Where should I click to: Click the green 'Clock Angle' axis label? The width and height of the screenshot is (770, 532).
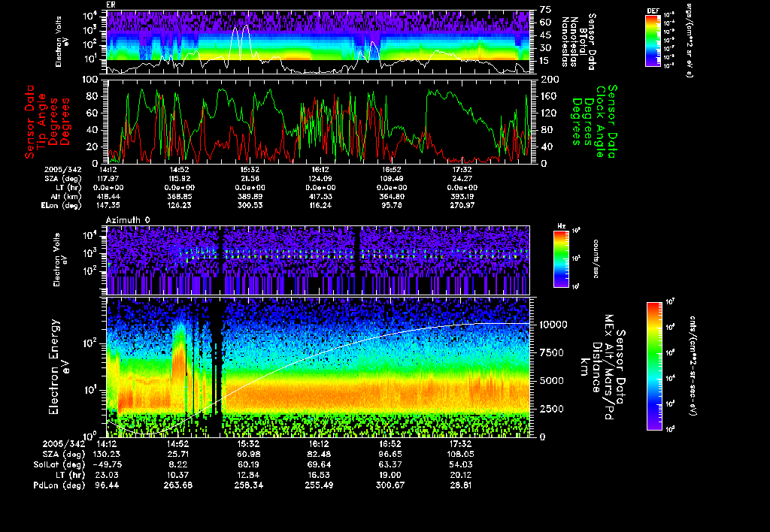(x=601, y=122)
